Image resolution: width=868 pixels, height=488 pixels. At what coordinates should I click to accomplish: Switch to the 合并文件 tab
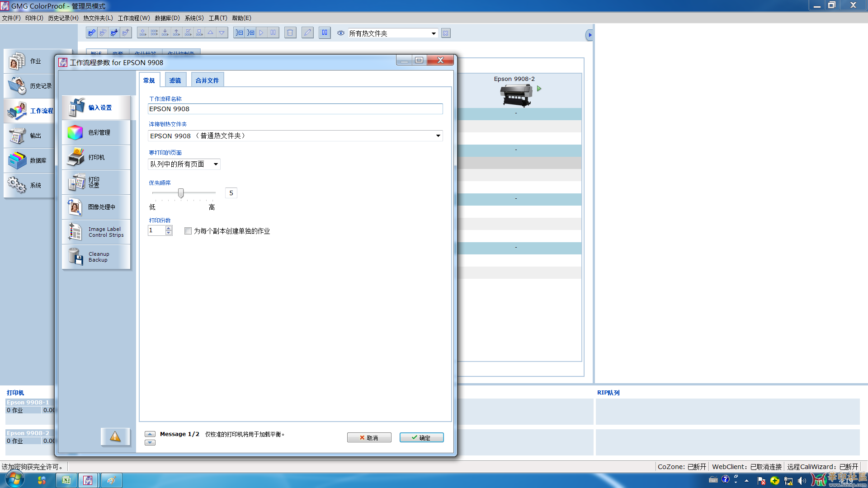[207, 80]
